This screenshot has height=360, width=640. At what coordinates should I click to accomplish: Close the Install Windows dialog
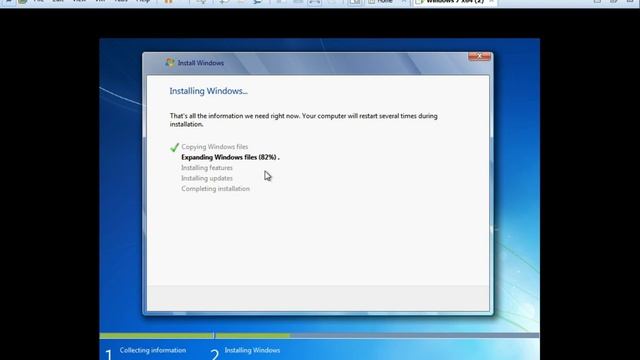click(479, 56)
